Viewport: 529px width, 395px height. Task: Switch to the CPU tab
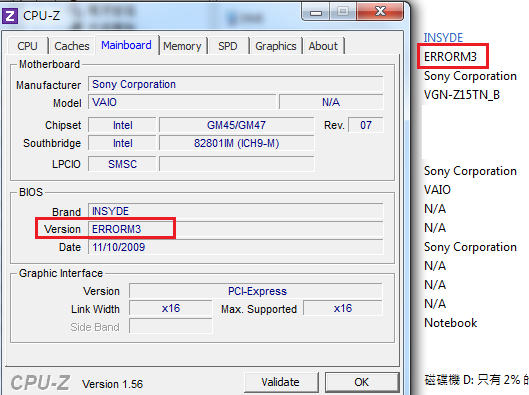coord(27,46)
